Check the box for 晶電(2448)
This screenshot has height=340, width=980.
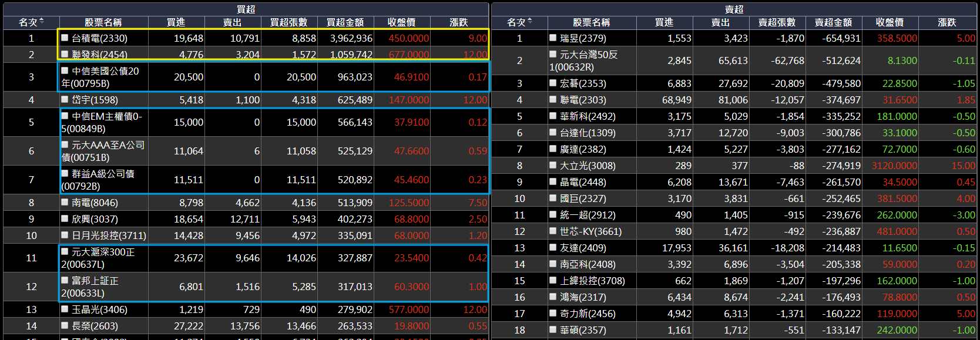click(x=553, y=181)
